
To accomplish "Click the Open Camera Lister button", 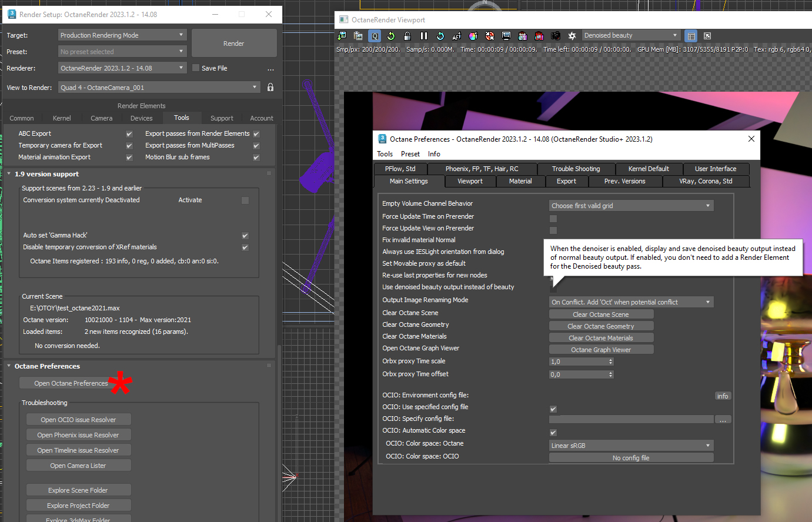I will [78, 466].
